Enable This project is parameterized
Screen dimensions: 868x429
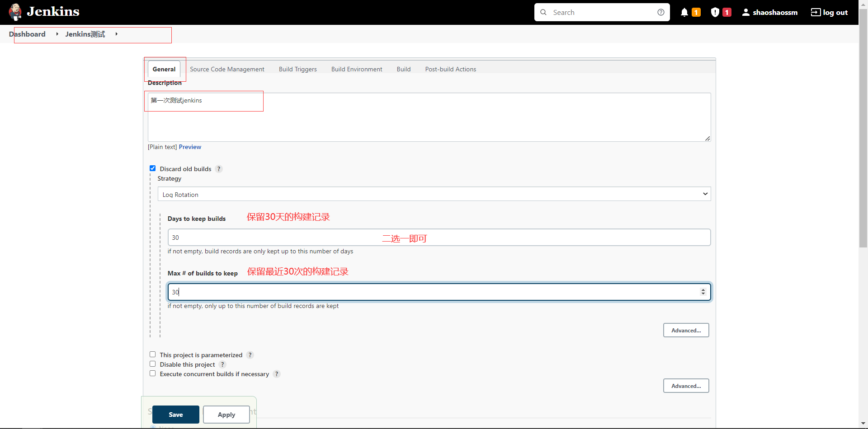[153, 354]
